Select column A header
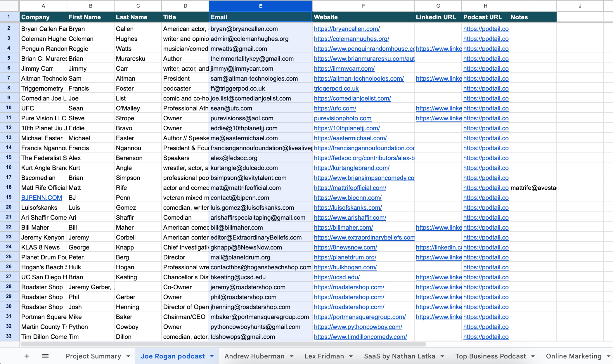Image resolution: width=613 pixels, height=364 pixels. (43, 6)
